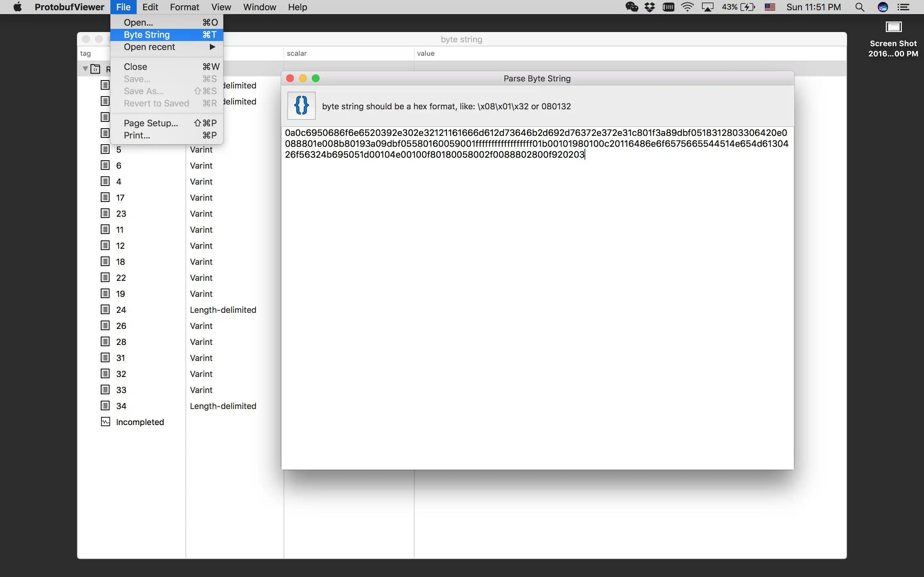Image resolution: width=924 pixels, height=577 pixels.
Task: Click Close in the File menu
Action: tap(135, 67)
